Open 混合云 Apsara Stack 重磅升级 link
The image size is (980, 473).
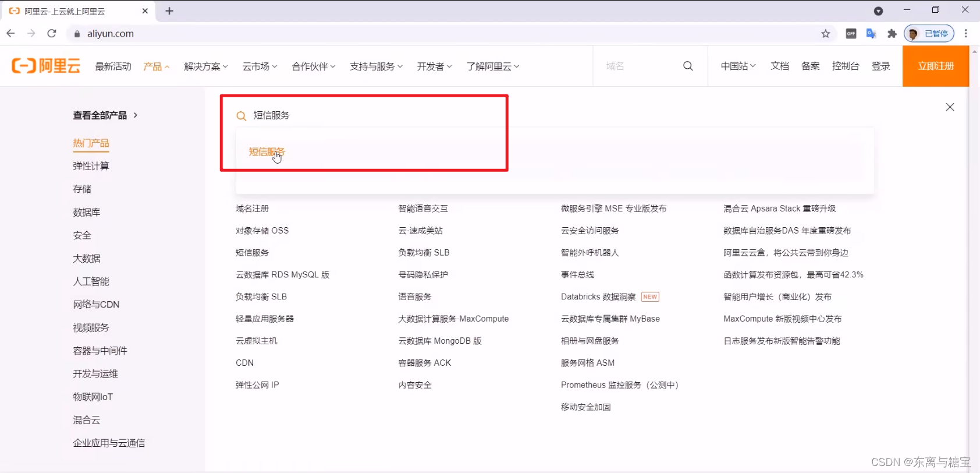(x=780, y=209)
